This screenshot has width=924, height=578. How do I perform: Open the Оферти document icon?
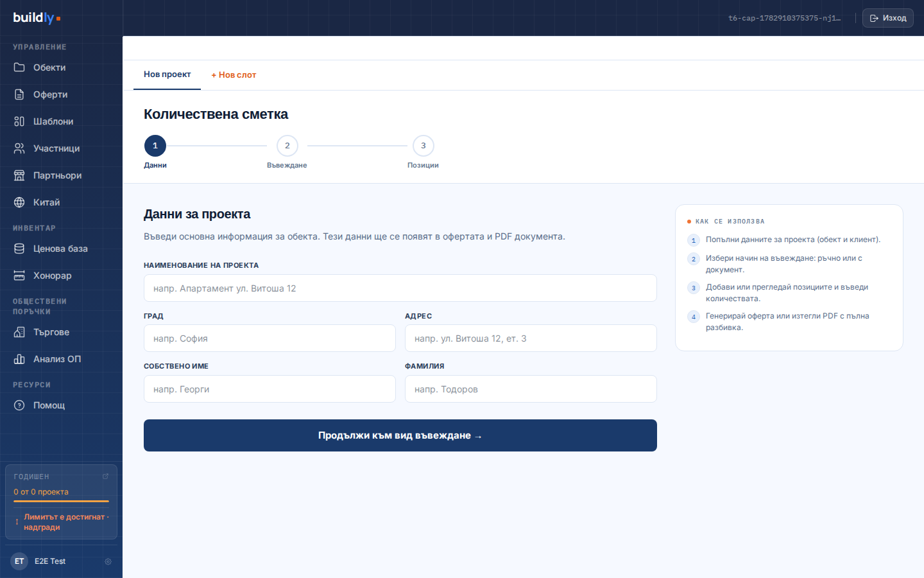[x=19, y=94]
